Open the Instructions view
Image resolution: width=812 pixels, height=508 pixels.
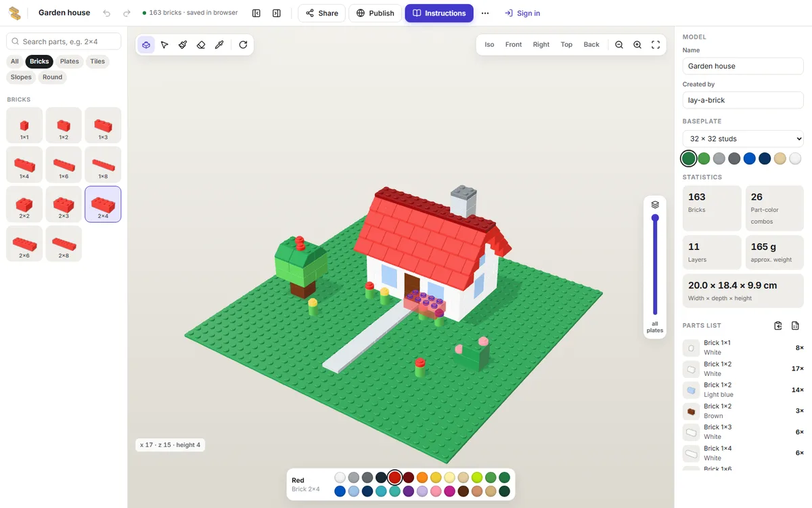coord(439,13)
